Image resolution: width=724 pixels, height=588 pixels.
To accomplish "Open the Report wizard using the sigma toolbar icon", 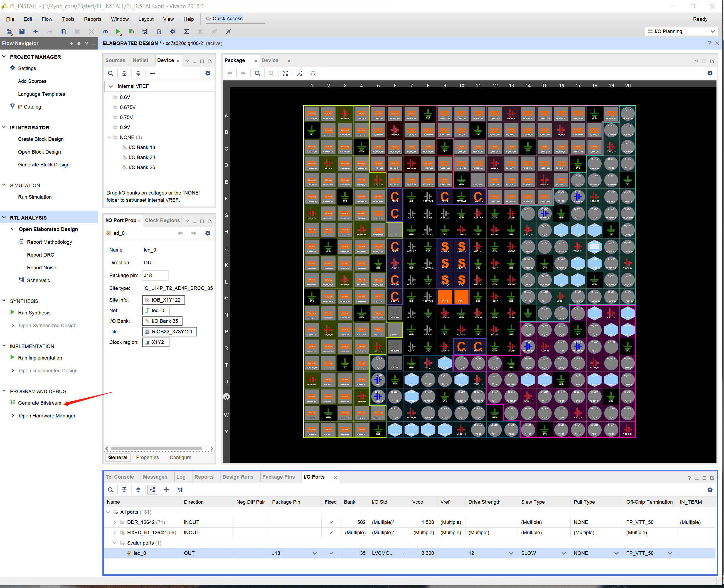I will pos(187,31).
